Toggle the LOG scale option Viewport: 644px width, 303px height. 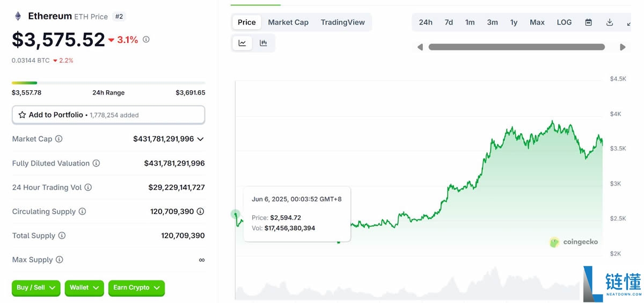click(564, 23)
